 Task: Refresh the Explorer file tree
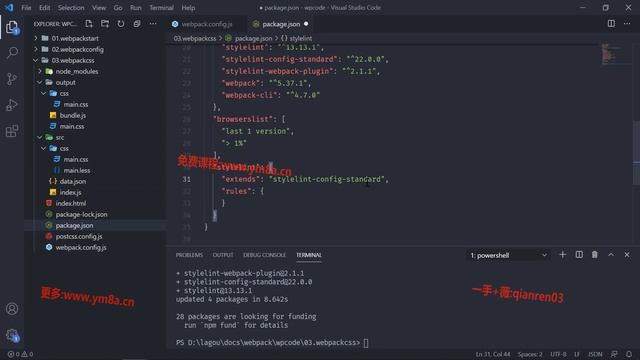tap(121, 24)
